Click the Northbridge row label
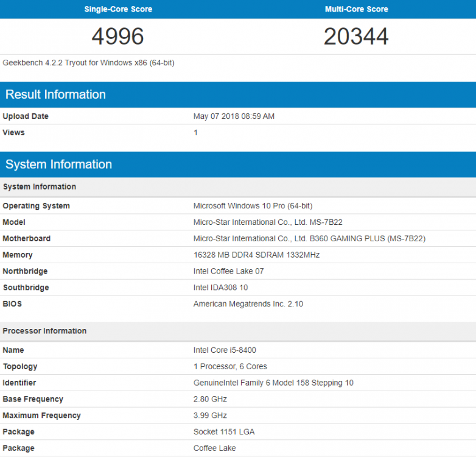The width and height of the screenshot is (476, 457). (x=25, y=271)
